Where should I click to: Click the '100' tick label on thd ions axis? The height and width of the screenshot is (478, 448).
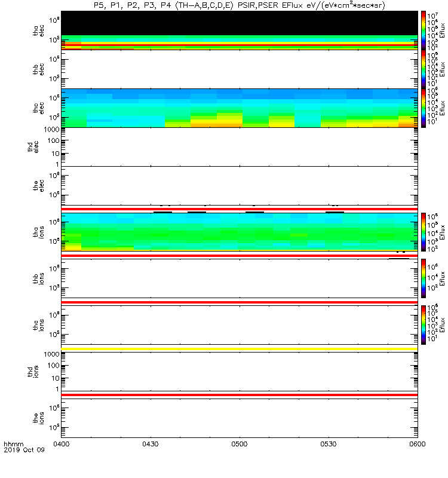pyautogui.click(x=53, y=366)
